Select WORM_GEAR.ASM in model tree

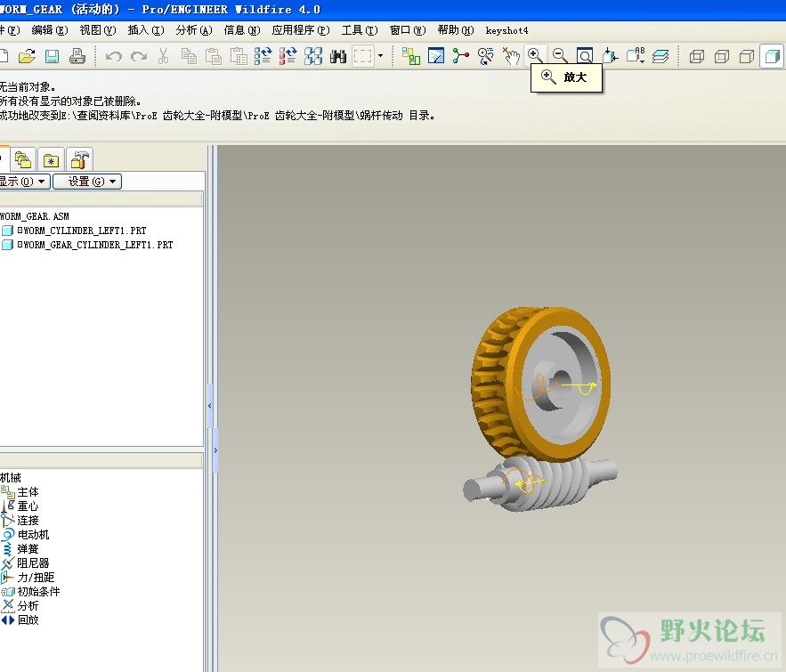point(35,216)
